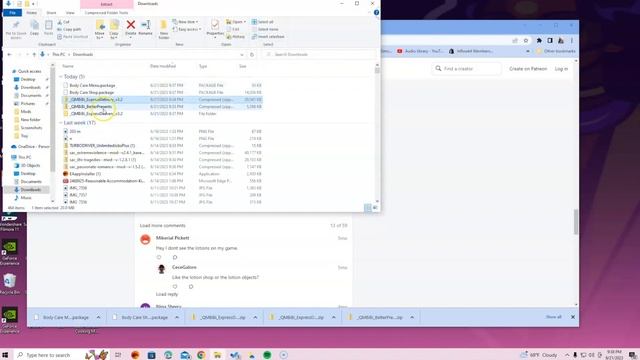Switch to the View ribbon tab
640x360 pixels.
70,13
